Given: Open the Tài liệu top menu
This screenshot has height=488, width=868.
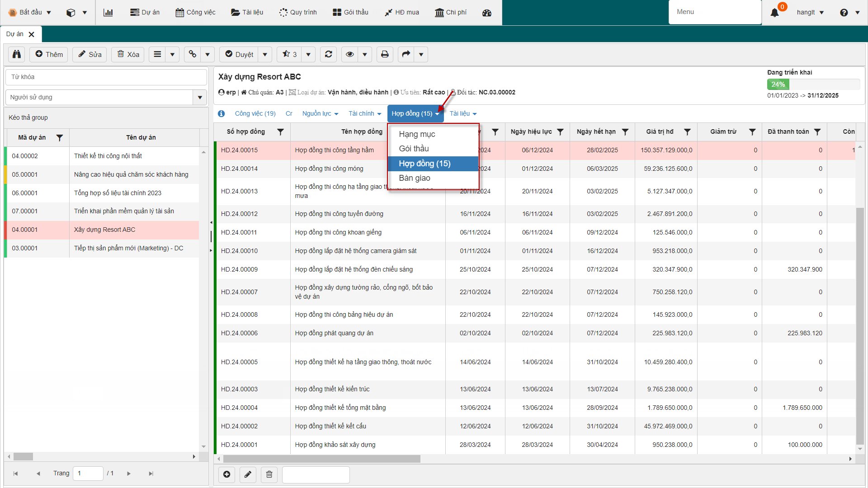Looking at the screenshot, I should tap(247, 13).
